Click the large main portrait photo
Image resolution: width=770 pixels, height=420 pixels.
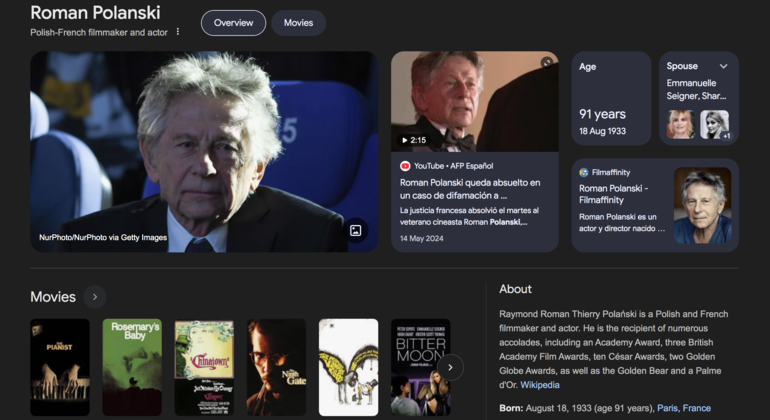204,152
